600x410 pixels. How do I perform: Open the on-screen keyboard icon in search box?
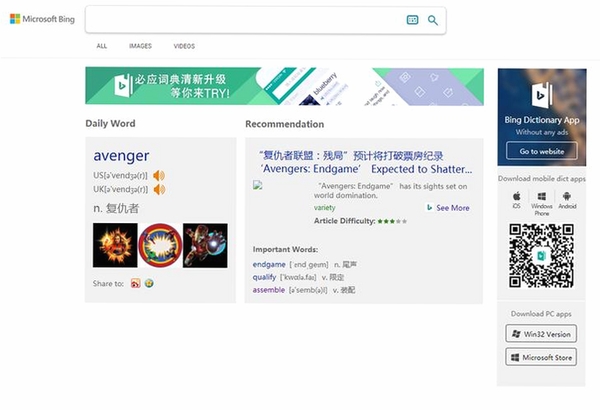click(x=412, y=20)
